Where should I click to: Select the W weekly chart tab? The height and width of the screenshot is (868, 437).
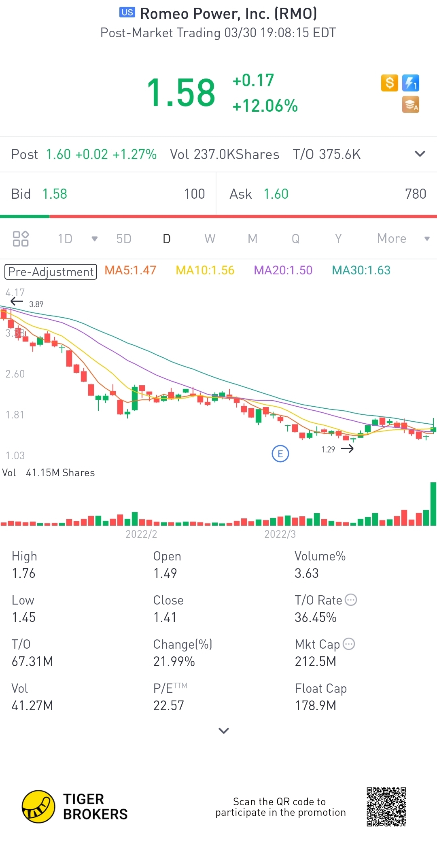(x=210, y=239)
